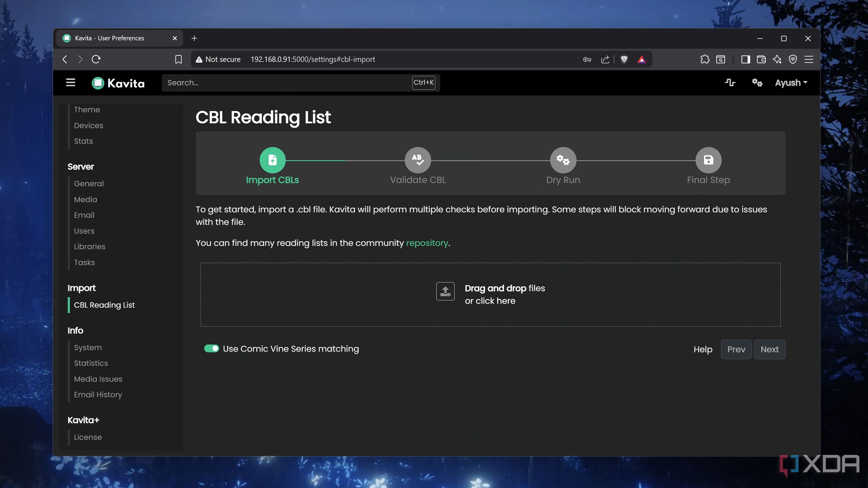Click the Help link

coord(703,349)
